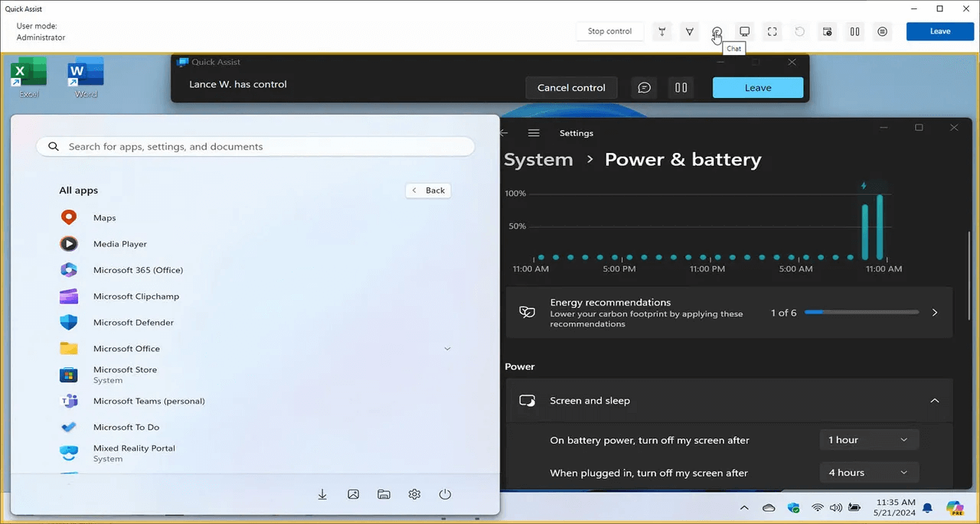Click the pause icon in dark Quick Assist bar
Image resolution: width=980 pixels, height=524 pixels.
click(681, 88)
